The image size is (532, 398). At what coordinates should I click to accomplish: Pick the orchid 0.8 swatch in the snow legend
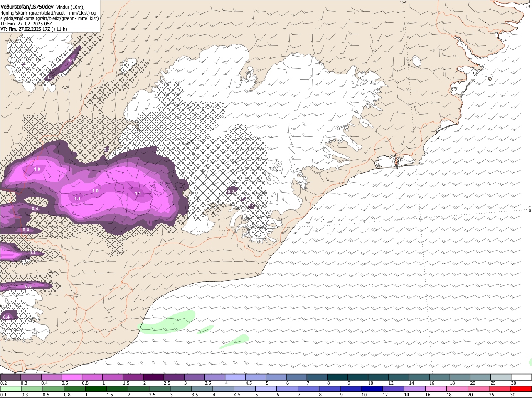point(92,377)
